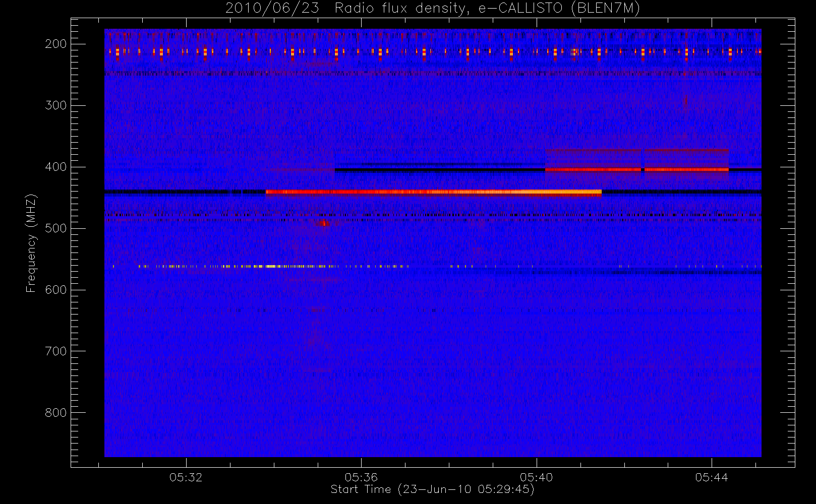Click the bright orange-red emission band near 440 MHz

tap(434, 192)
